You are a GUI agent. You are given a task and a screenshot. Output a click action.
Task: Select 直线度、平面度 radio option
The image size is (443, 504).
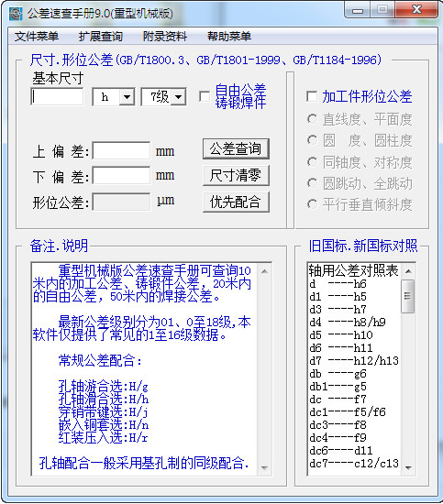(312, 119)
